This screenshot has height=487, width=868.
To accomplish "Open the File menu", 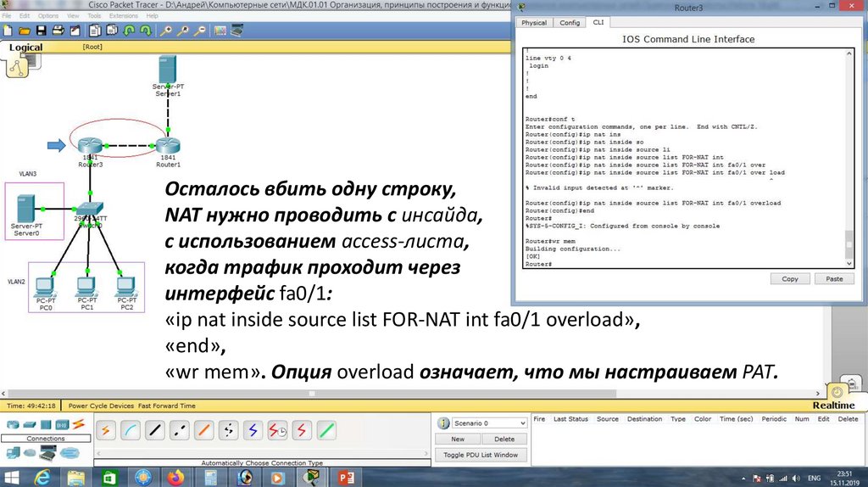I will pos(7,15).
